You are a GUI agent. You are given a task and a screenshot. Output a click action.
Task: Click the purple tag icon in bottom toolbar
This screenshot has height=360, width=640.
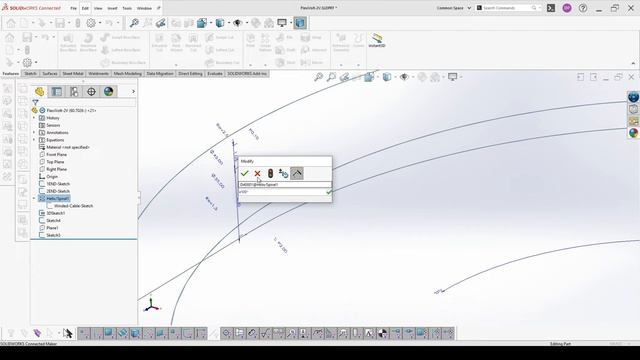coord(37,333)
